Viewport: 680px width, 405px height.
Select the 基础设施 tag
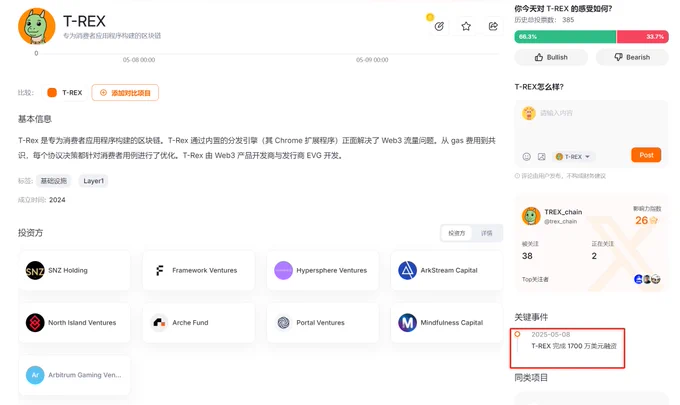click(x=53, y=181)
